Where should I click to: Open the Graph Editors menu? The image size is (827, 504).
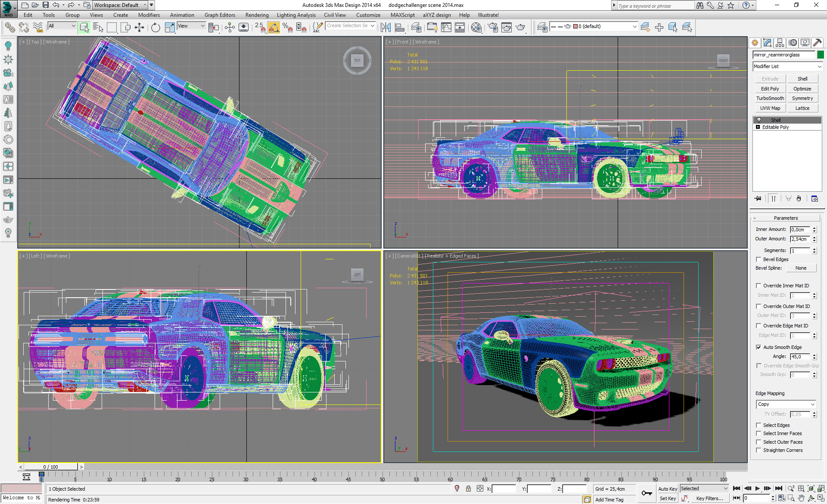click(x=220, y=15)
